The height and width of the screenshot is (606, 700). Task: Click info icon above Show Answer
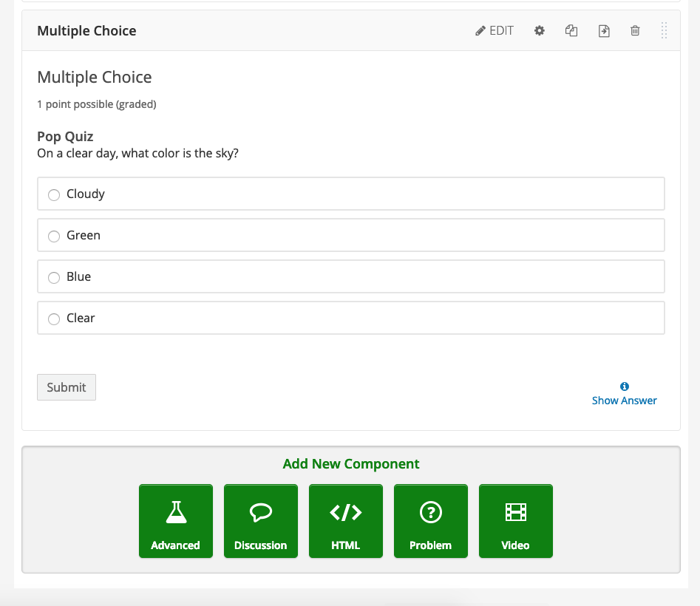625,387
